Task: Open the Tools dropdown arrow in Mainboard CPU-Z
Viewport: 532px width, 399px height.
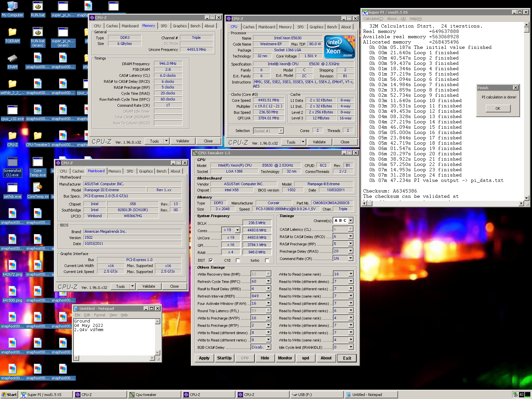Action: [x=132, y=286]
